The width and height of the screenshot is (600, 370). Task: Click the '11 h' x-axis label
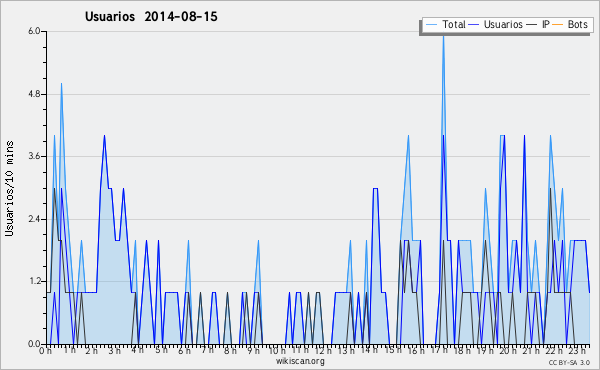(x=300, y=350)
